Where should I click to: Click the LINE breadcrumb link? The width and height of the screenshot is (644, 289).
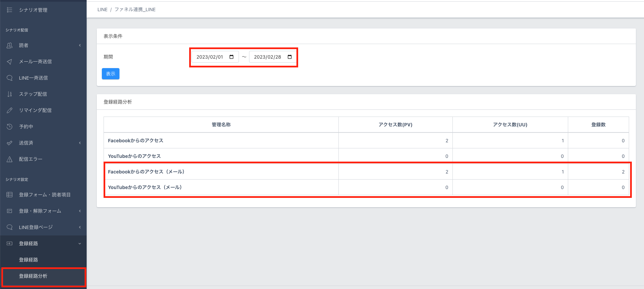102,9
